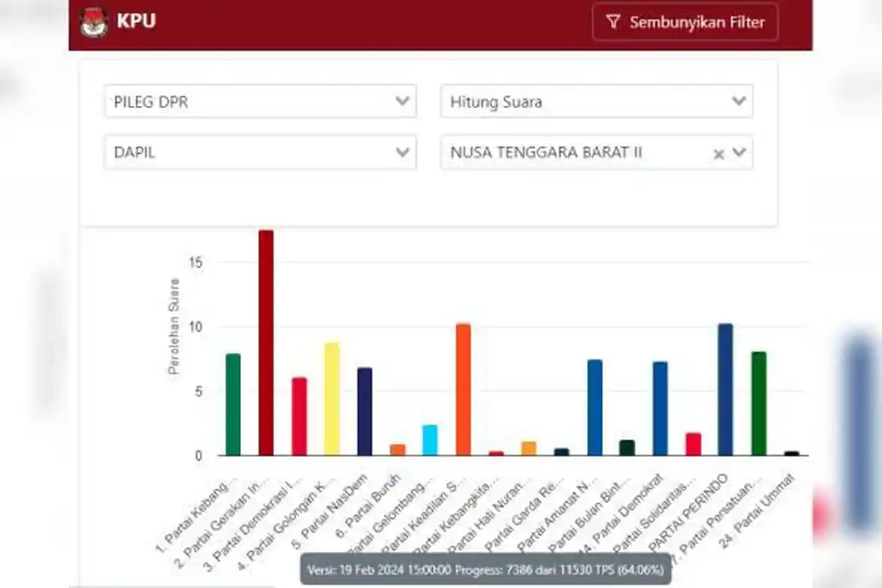Select the blue Partai Demokrat bar
The width and height of the screenshot is (882, 588).
[660, 408]
